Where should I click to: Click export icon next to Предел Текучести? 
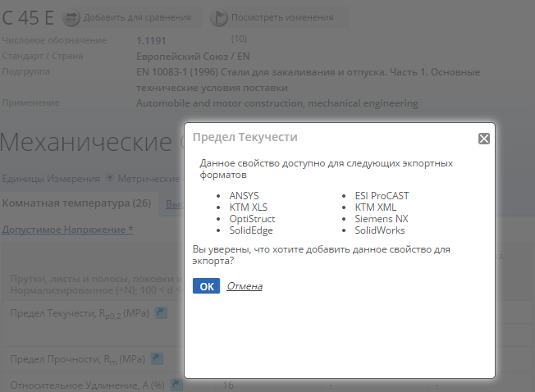click(x=161, y=312)
